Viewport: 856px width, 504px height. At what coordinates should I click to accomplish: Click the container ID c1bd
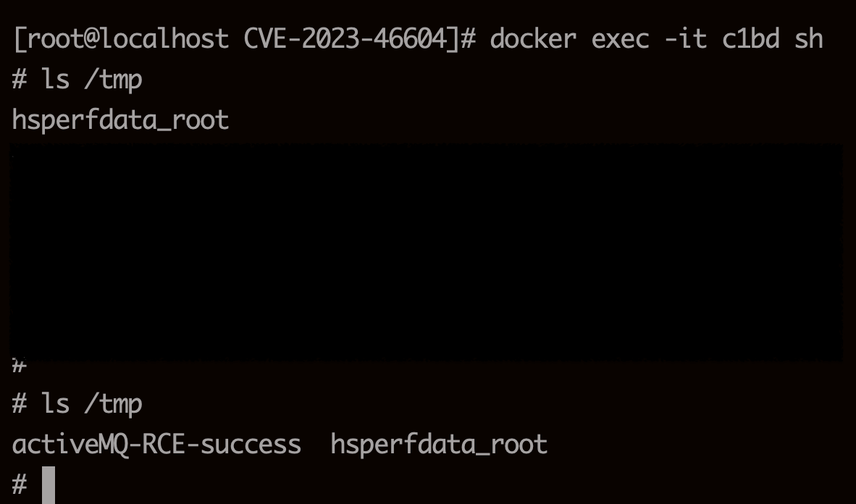point(750,38)
